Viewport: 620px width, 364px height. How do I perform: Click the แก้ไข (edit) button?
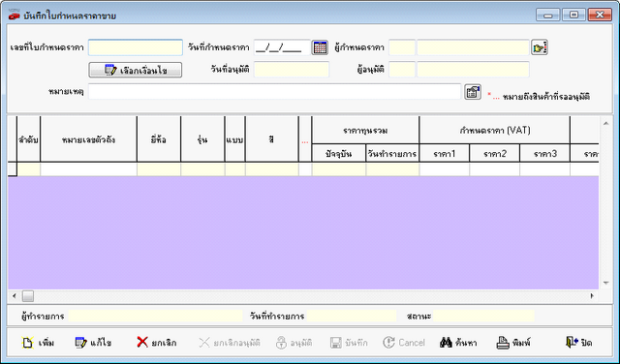93,343
